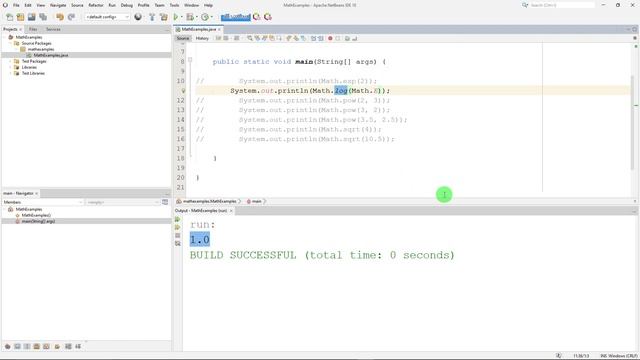640x360 pixels.
Task: Switch to History view button
Action: [202, 38]
